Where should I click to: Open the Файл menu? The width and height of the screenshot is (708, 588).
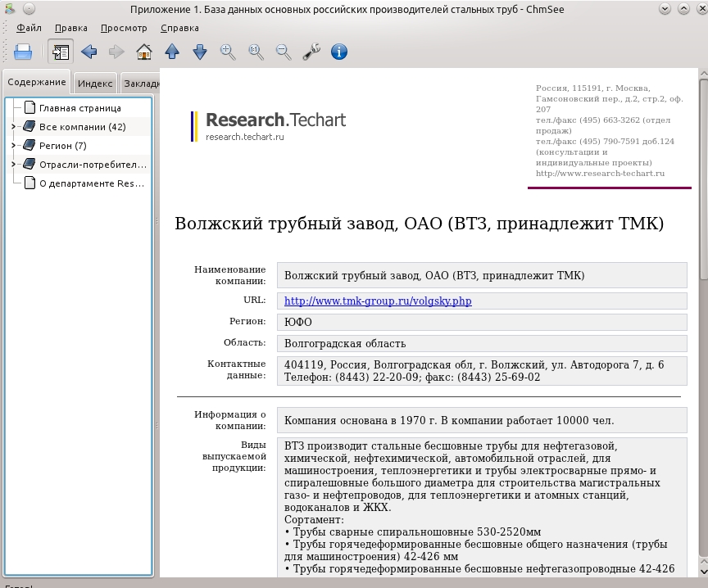point(29,28)
